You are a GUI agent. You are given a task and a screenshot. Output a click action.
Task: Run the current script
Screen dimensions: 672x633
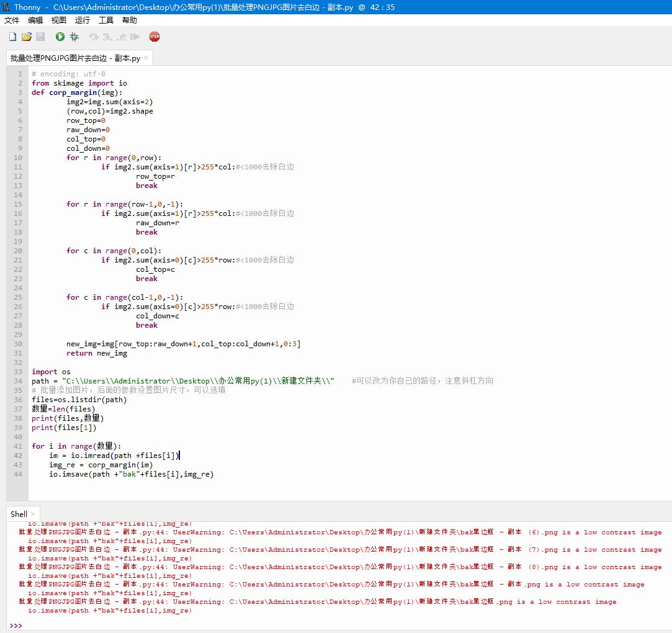coord(60,37)
